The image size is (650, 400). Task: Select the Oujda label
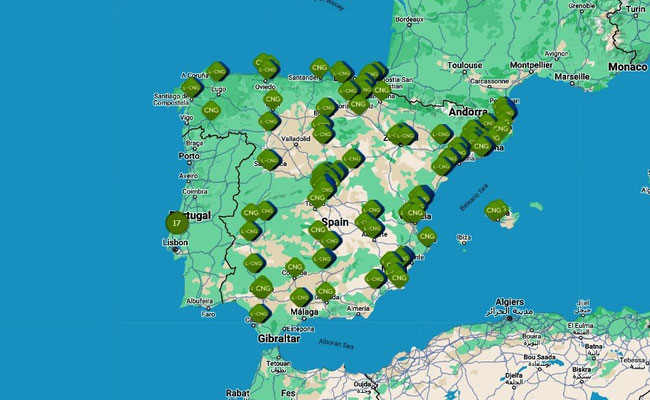point(362,384)
